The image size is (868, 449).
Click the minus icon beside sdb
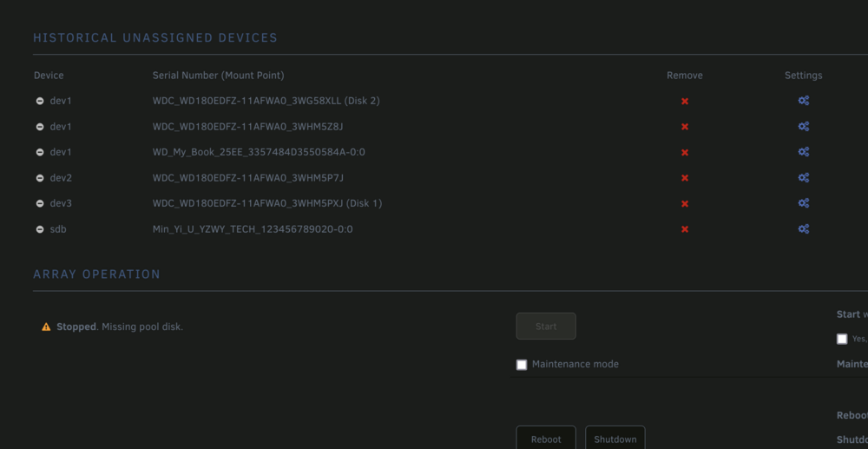[40, 229]
